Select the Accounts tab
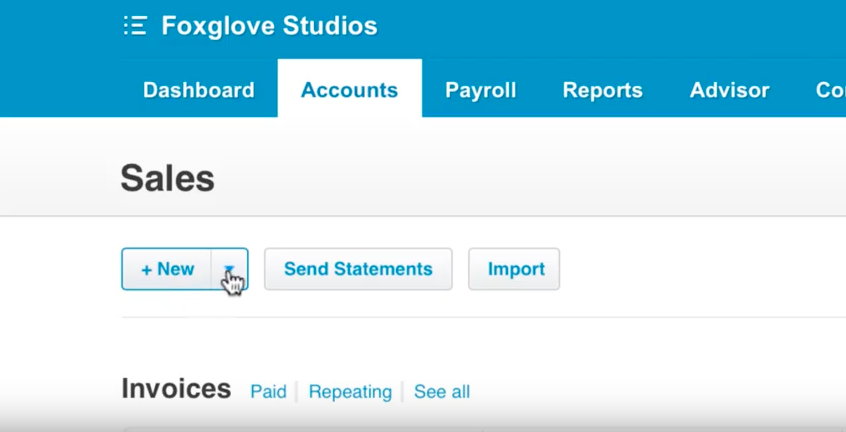Viewport: 846px width, 432px height. click(x=350, y=89)
